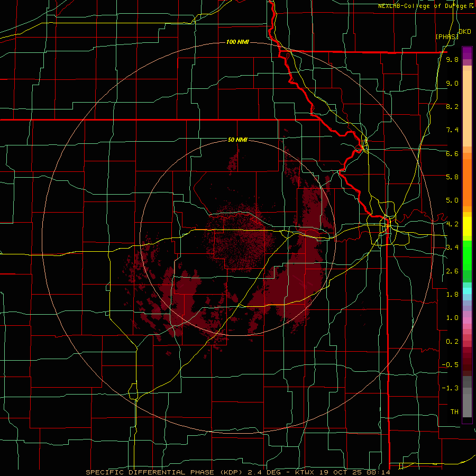Viewport: 476px width, 476px height.
Task: Click the -1.3 legend value
Action: (450, 388)
